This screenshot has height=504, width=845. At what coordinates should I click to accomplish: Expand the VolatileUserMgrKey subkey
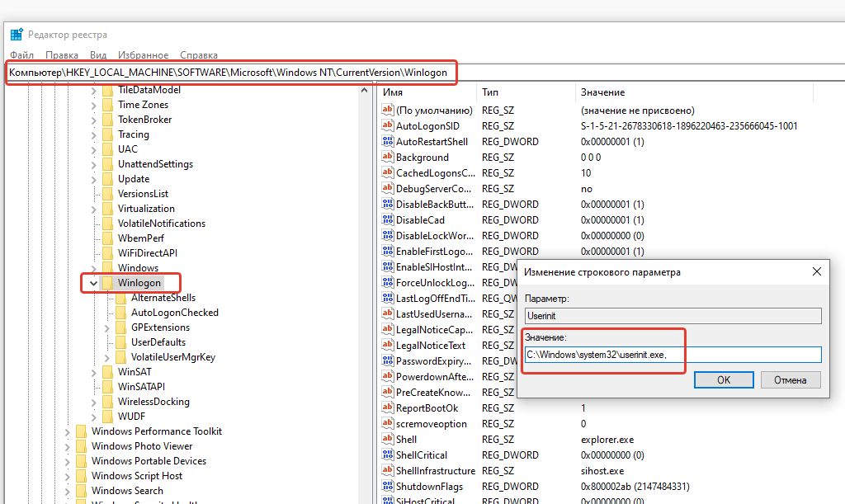coord(106,357)
